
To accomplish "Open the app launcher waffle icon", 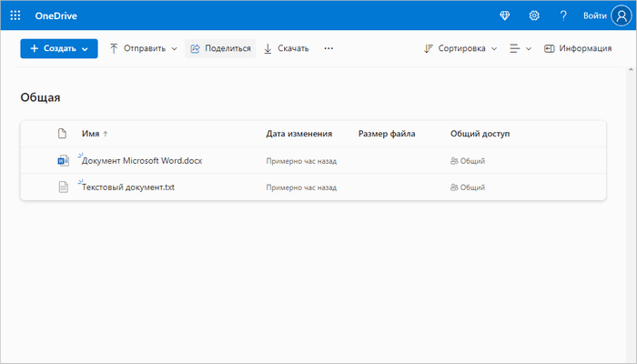I will coord(15,15).
